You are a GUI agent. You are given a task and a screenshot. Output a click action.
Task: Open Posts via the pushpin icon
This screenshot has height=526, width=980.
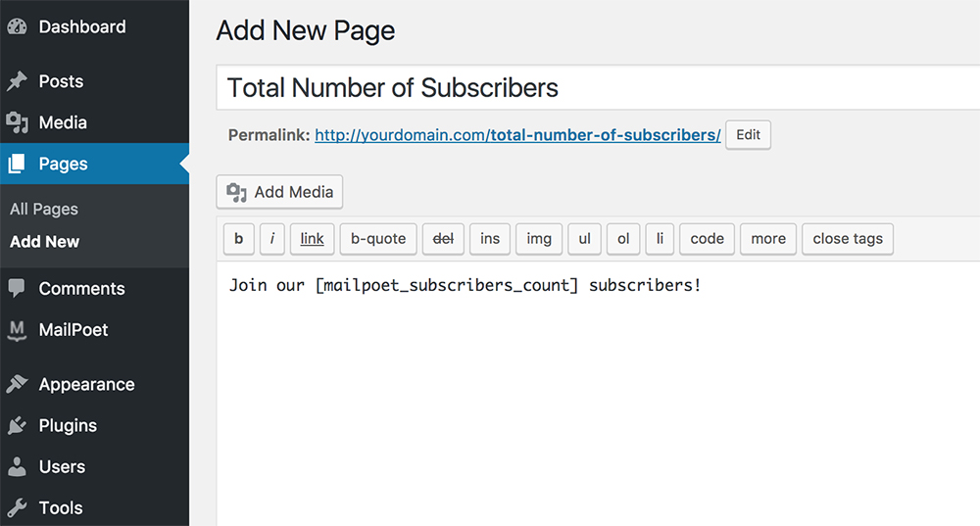pos(17,81)
